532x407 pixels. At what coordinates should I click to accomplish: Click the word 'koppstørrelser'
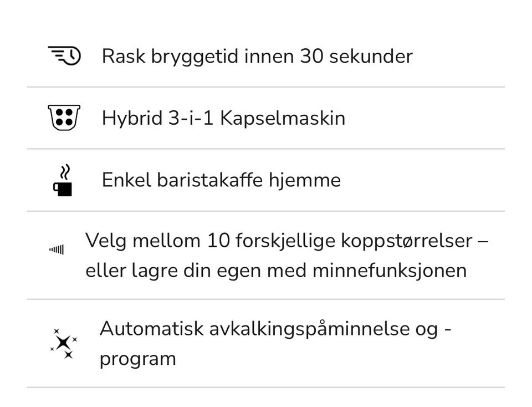(x=406, y=241)
